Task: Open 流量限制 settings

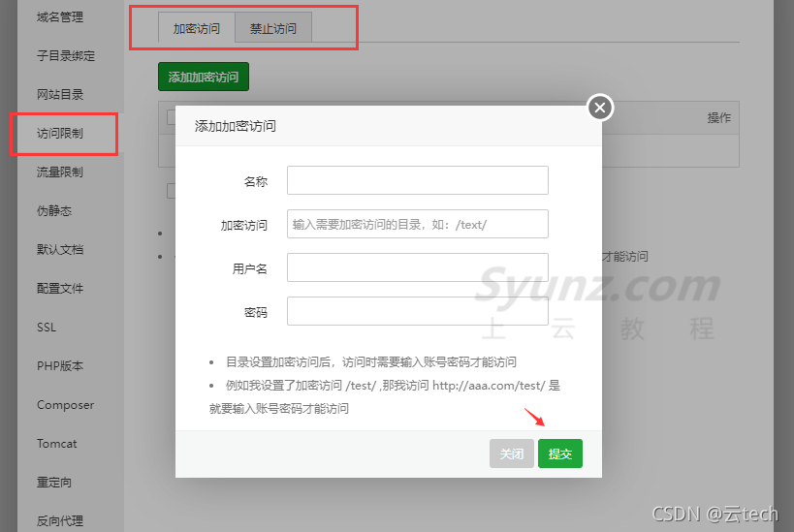Action: [60, 172]
